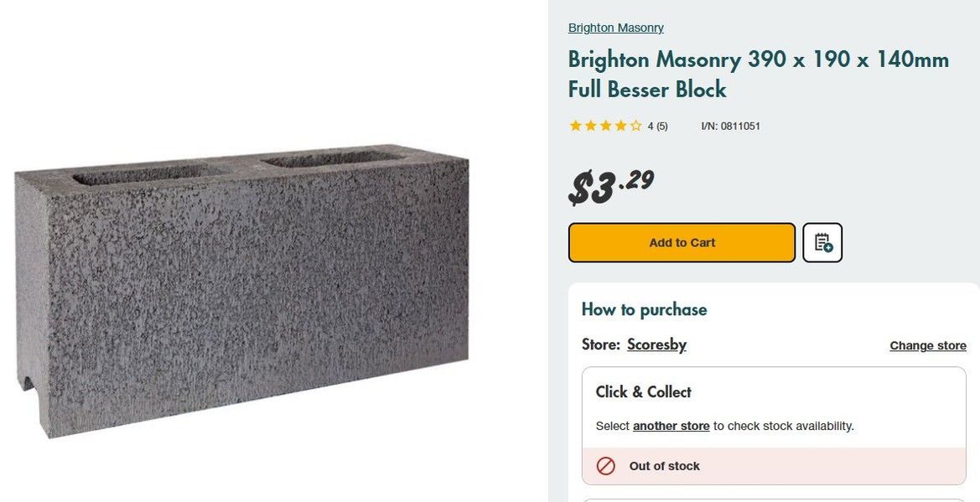Click the product title text

pos(759,73)
